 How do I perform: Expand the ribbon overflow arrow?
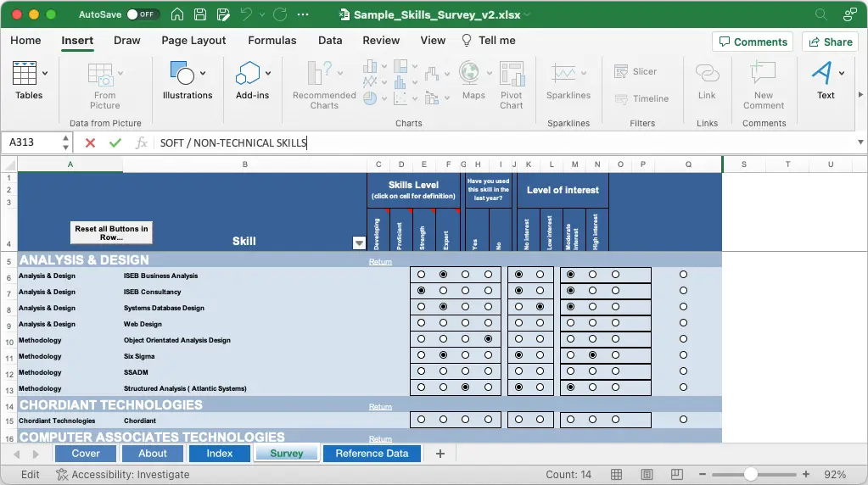860,95
